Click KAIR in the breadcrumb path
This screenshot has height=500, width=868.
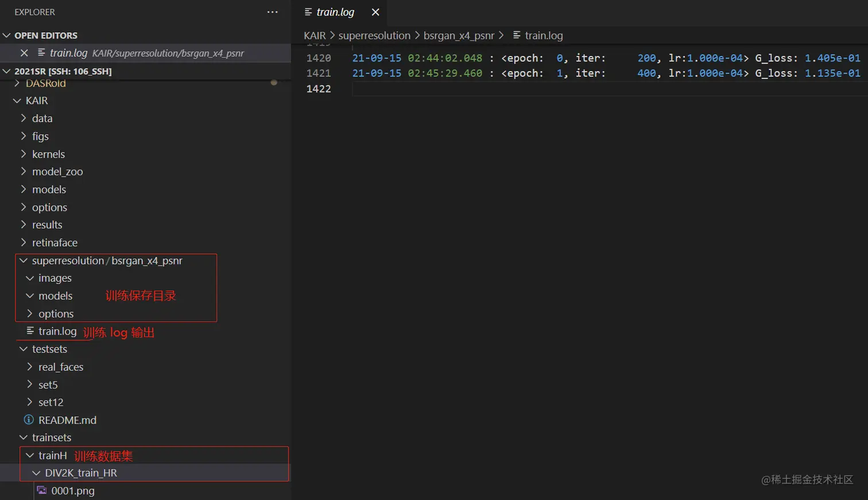pos(315,36)
